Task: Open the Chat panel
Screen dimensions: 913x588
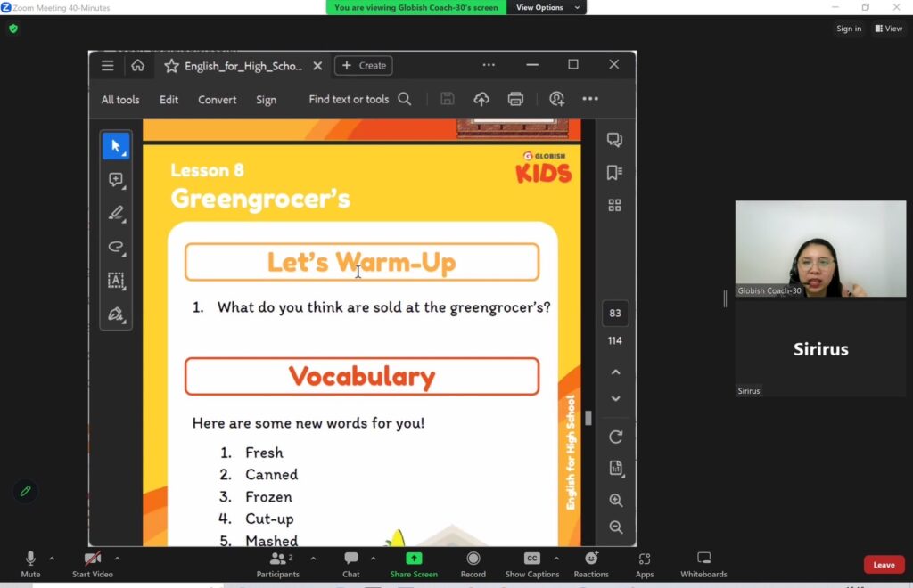Action: (x=351, y=563)
